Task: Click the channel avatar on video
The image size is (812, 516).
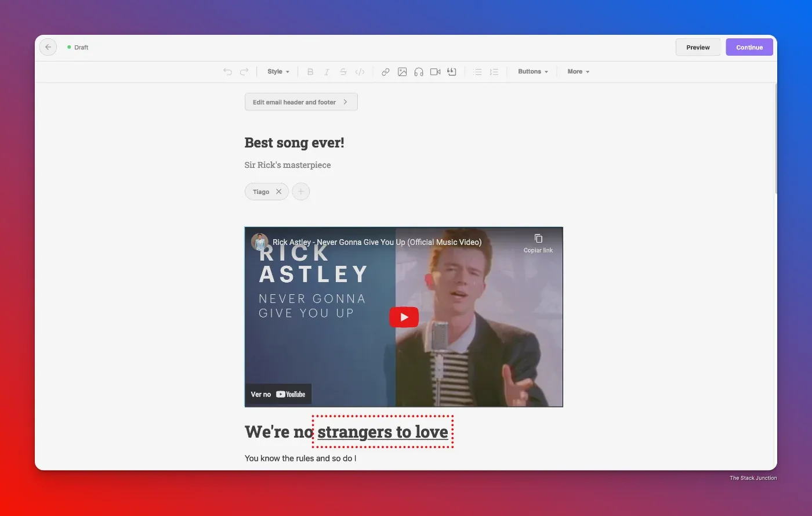Action: [x=259, y=242]
